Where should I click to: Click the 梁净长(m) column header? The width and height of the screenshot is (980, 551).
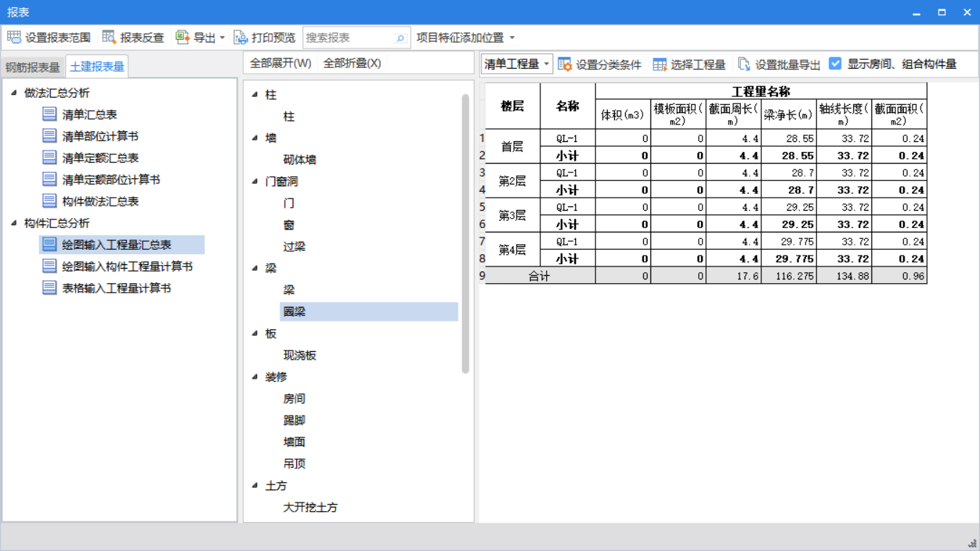click(x=788, y=114)
